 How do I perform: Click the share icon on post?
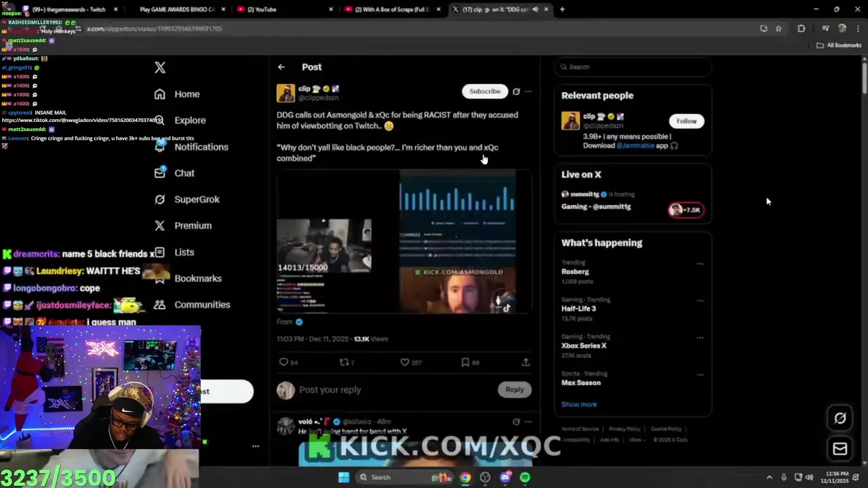(526, 363)
